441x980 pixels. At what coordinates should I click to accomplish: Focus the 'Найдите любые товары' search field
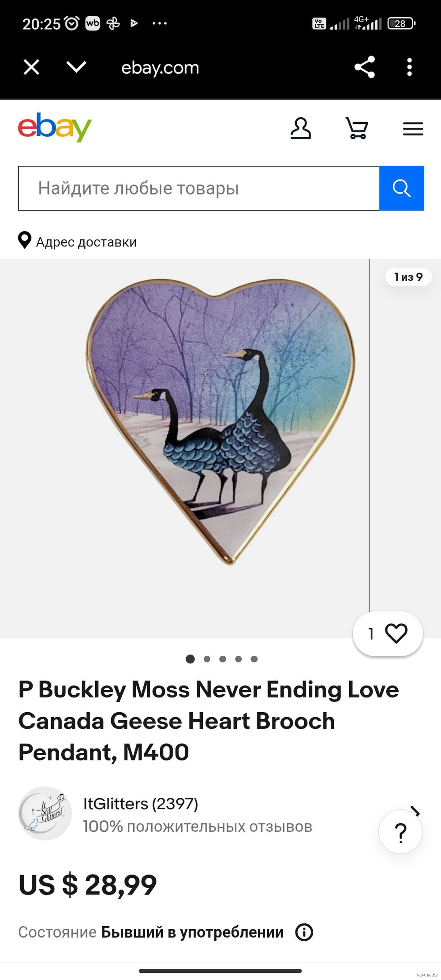(x=199, y=188)
